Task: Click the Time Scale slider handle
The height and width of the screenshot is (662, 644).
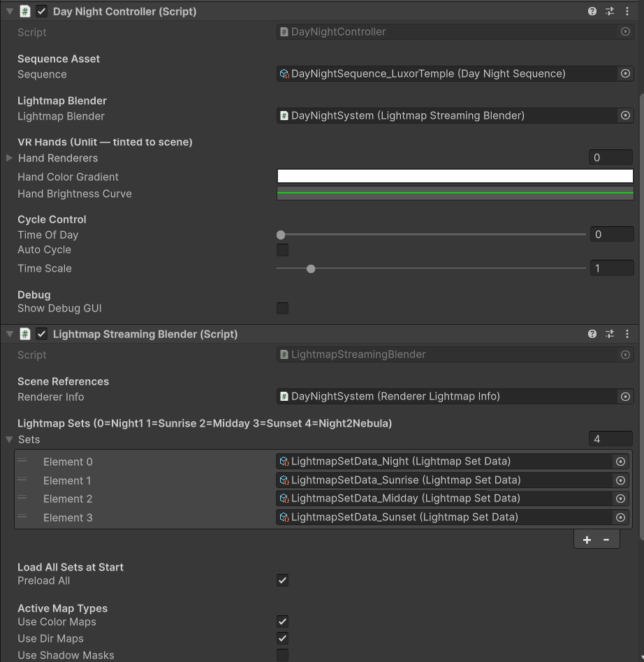Action: [x=311, y=269]
